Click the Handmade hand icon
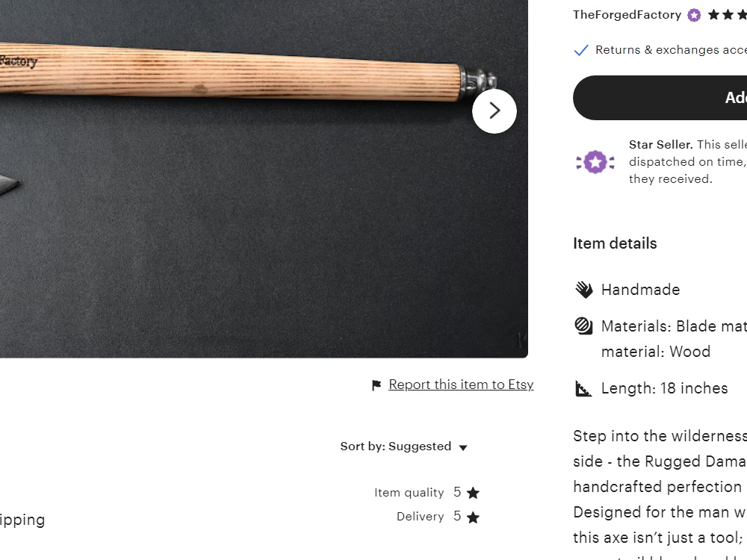Screen dimensions: 747x560 (583, 290)
